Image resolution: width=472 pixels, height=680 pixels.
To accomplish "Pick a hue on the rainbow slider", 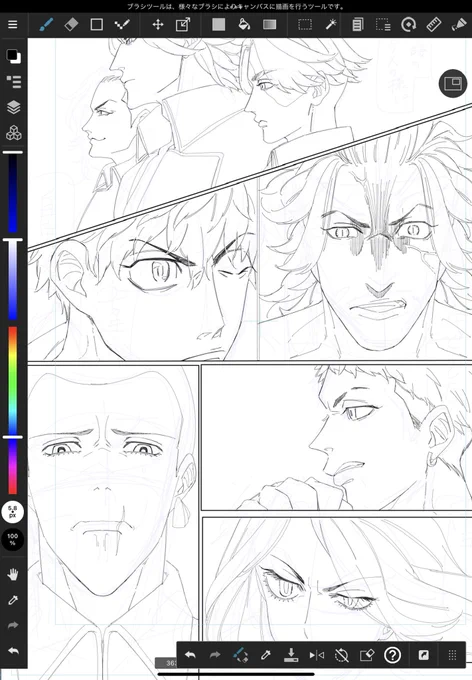I will pos(13,410).
